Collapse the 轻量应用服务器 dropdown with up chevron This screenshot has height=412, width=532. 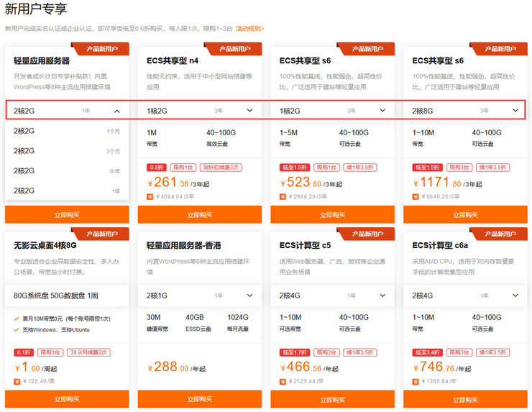coord(116,111)
